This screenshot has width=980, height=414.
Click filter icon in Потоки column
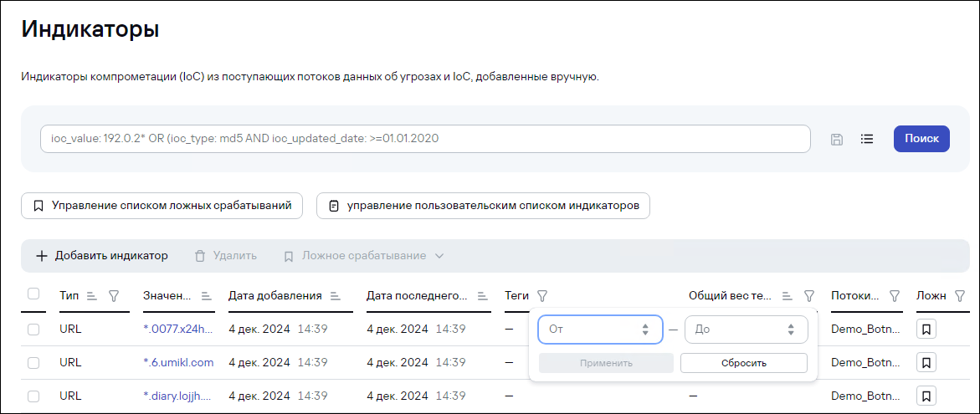click(895, 295)
